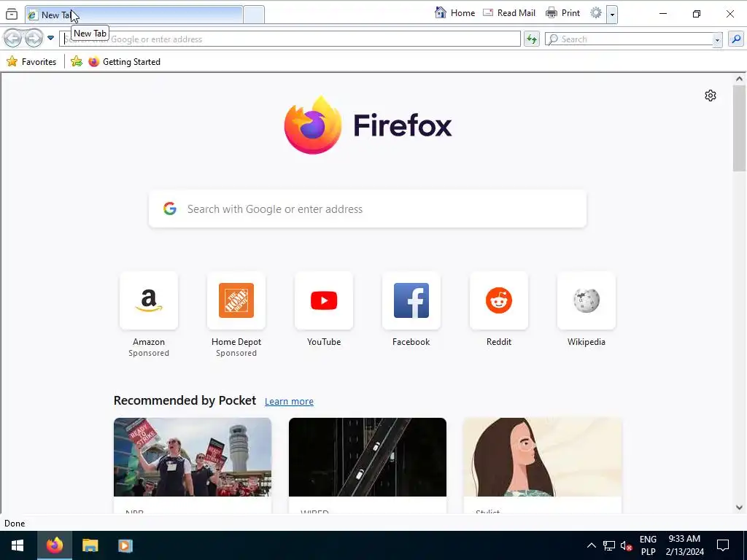Open Read Mail from the toolbar
The height and width of the screenshot is (560, 747).
point(509,13)
